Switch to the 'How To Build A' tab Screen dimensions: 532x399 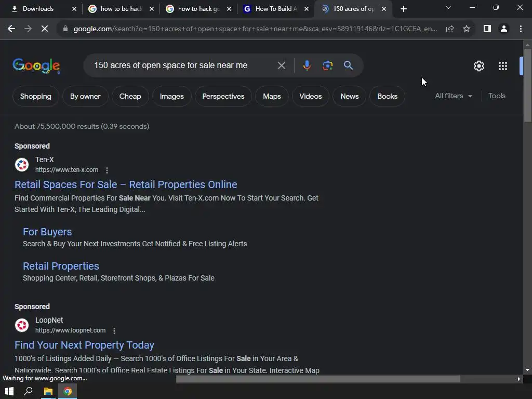coord(276,9)
